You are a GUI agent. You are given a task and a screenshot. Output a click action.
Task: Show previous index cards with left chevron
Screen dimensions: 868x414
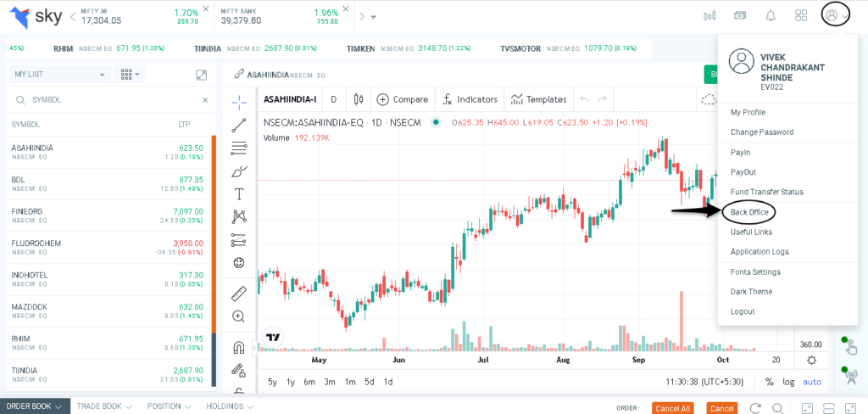pyautogui.click(x=73, y=16)
